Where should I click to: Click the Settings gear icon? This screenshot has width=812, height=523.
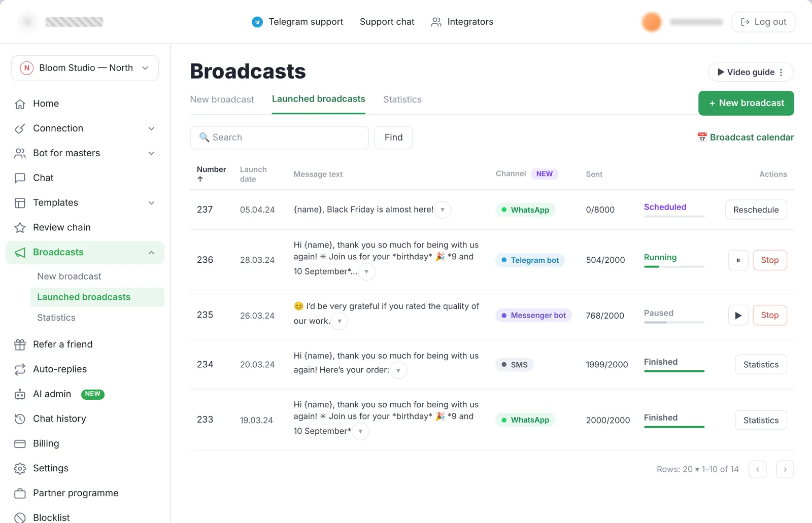click(20, 469)
